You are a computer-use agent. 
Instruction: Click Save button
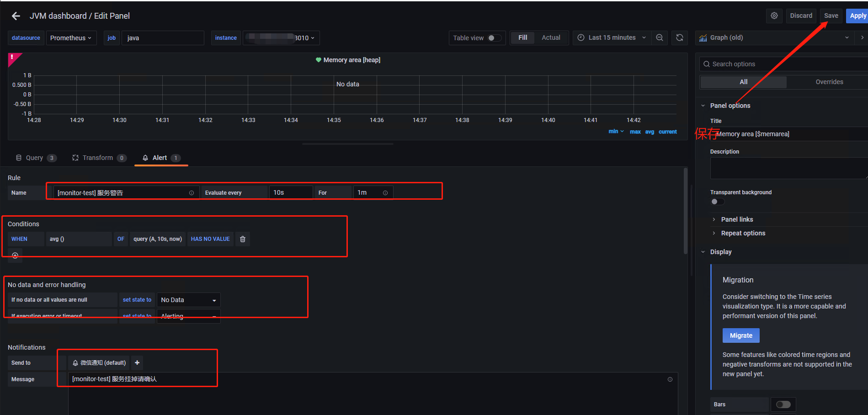pyautogui.click(x=831, y=16)
